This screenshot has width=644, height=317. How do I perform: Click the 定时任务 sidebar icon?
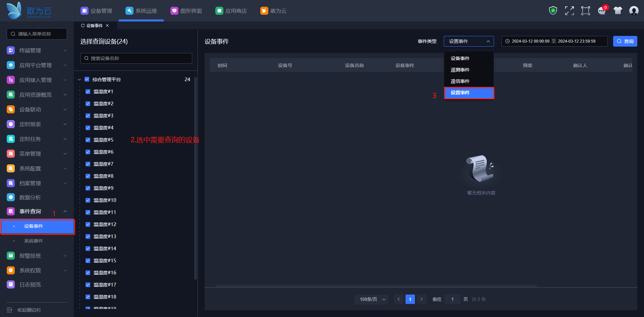pos(11,139)
